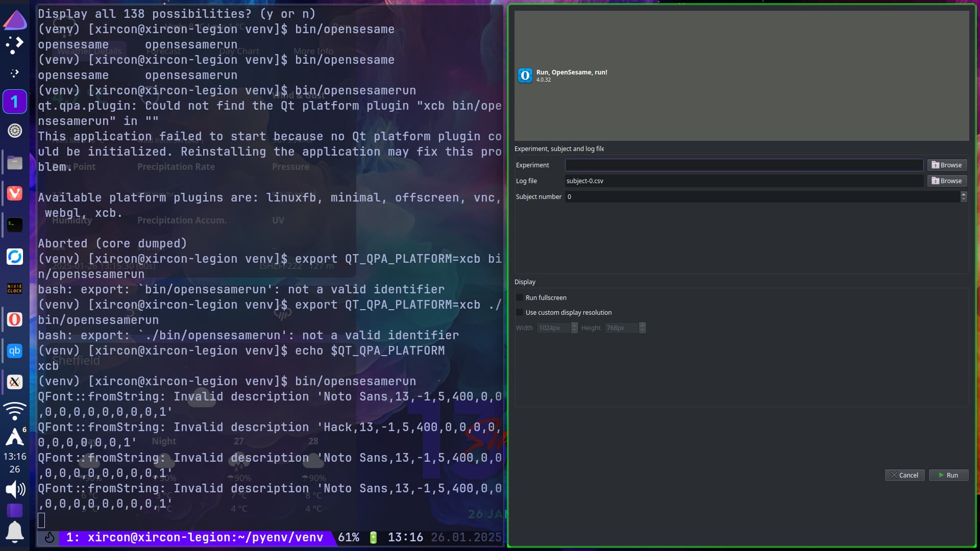Click the 'Aborted (core dumped)' terminal line
Screen dimensions: 980x551
click(x=112, y=243)
